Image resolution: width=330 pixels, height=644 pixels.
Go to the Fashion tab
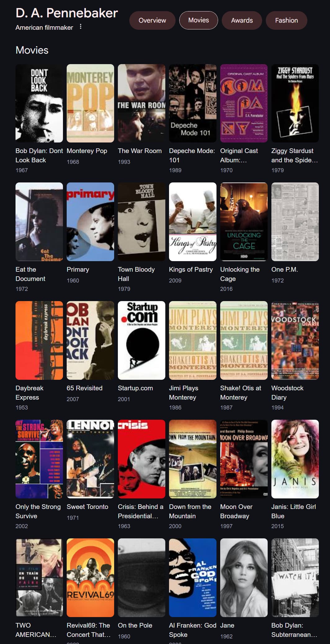[286, 20]
